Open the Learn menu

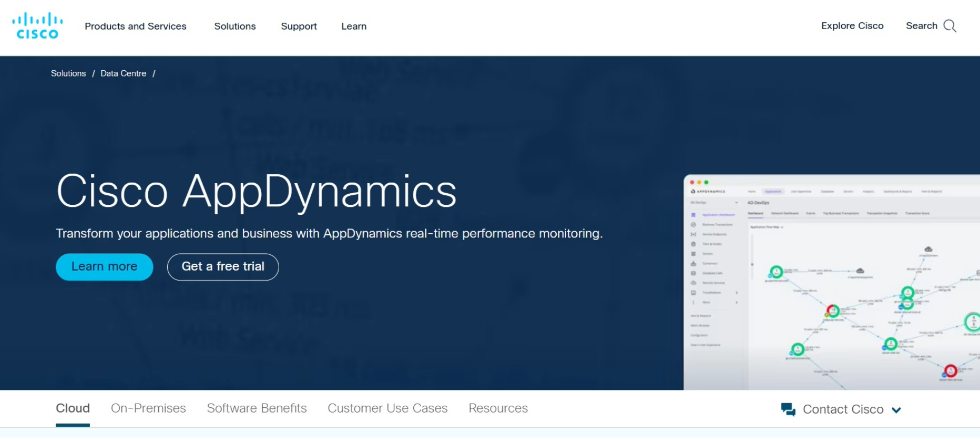pyautogui.click(x=354, y=26)
